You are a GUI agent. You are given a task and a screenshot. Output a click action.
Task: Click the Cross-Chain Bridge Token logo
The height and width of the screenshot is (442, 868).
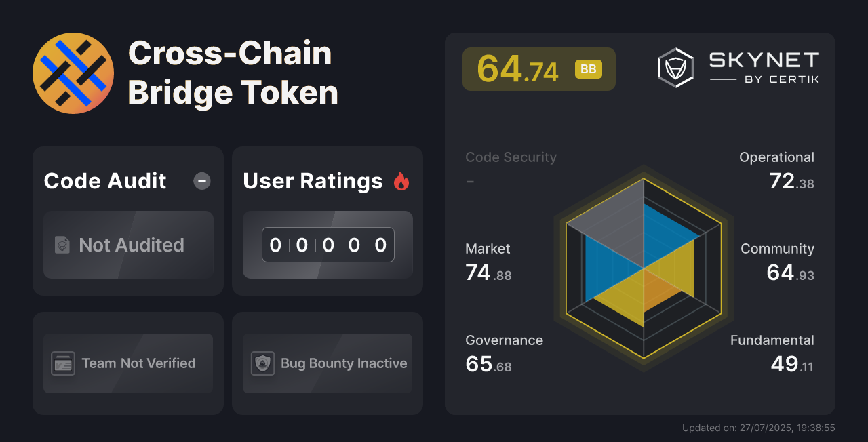73,73
